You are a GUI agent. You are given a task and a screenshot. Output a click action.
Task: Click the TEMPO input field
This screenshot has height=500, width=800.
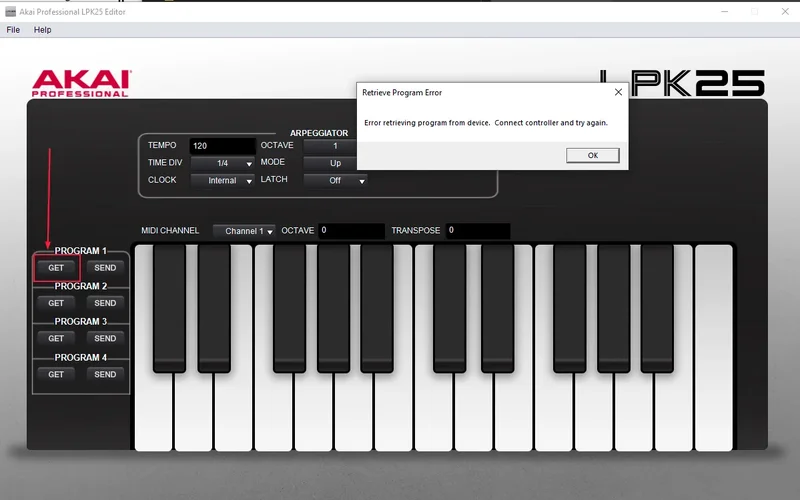click(x=222, y=146)
